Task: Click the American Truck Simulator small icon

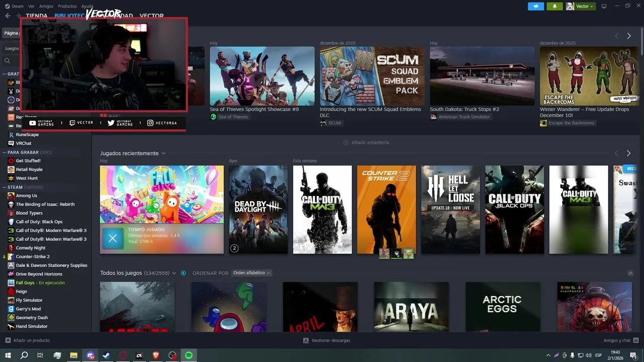Action: tap(433, 117)
